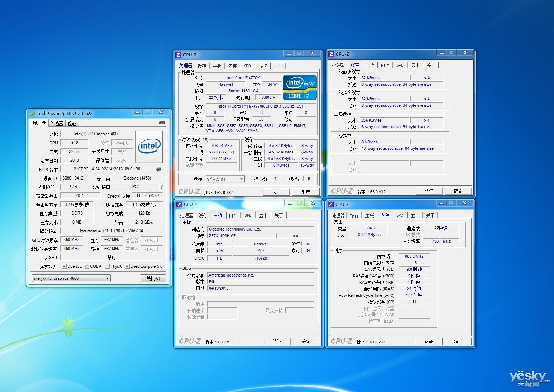Click the Gigabyte Technology Co., Ltd. manufacturer value
Viewport: 554px width, 392px height.
(261, 229)
